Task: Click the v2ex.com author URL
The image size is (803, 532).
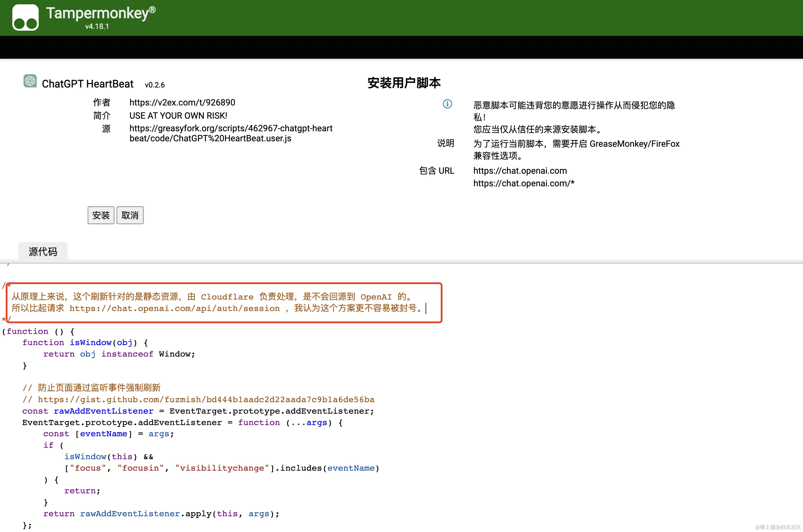Action: [x=182, y=102]
